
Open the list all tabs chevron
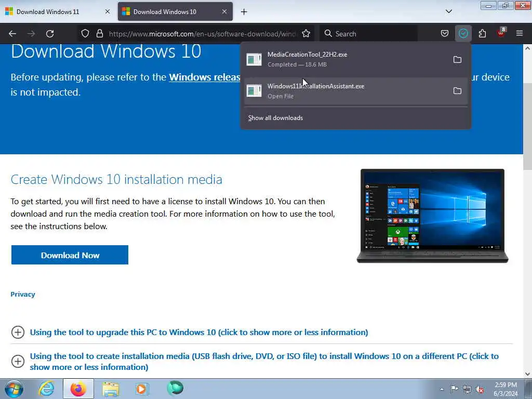pos(449,11)
